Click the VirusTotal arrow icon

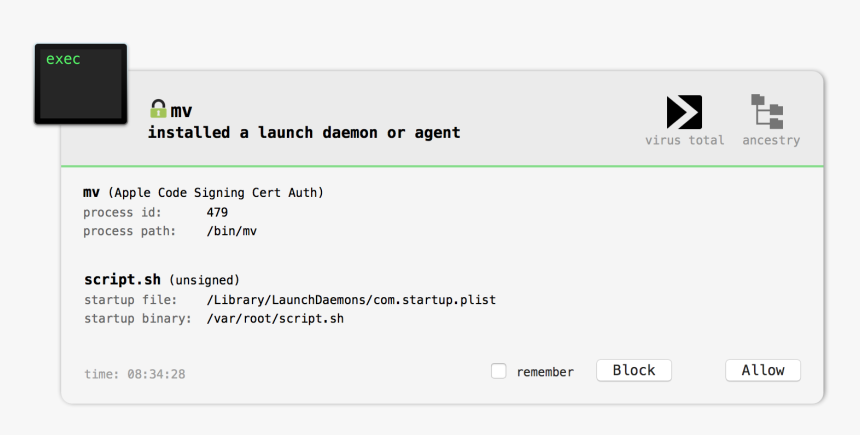click(x=684, y=112)
